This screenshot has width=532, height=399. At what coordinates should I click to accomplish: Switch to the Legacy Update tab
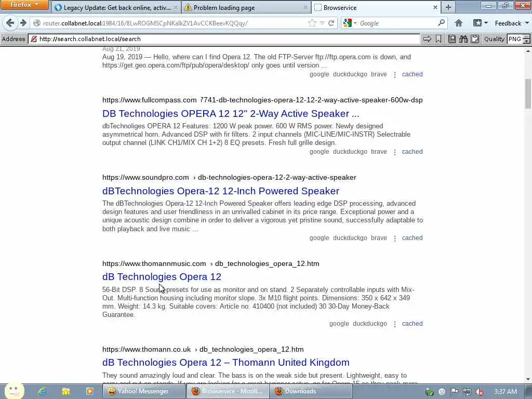click(116, 7)
